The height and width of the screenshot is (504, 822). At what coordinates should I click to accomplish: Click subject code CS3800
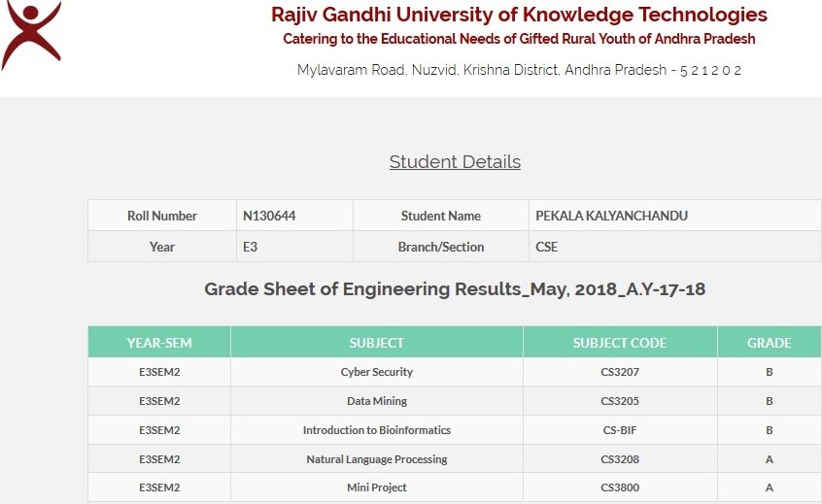click(x=620, y=487)
